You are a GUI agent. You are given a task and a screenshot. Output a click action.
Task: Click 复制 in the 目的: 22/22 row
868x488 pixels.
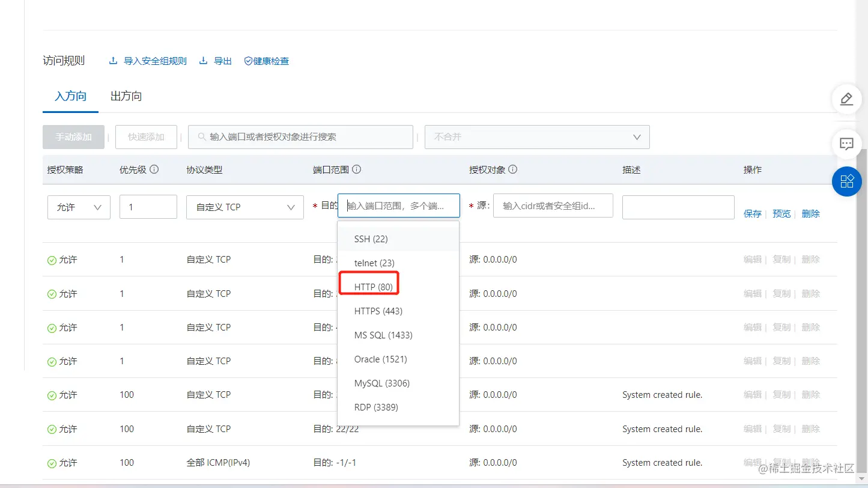[782, 429]
